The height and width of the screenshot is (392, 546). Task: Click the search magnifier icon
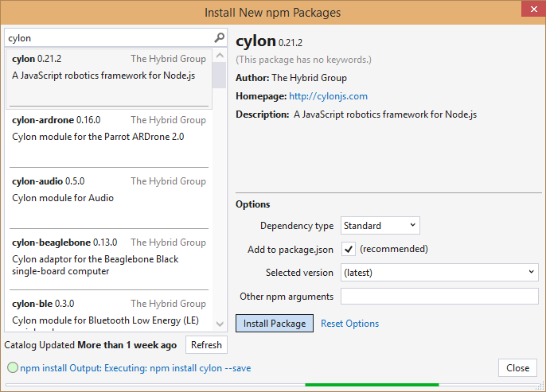pos(220,38)
